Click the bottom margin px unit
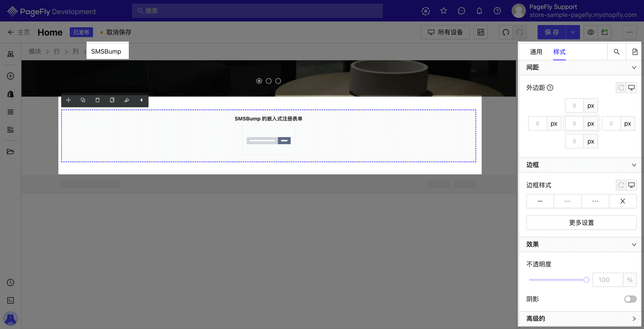Screen dimensions: 644x329 click(591, 141)
